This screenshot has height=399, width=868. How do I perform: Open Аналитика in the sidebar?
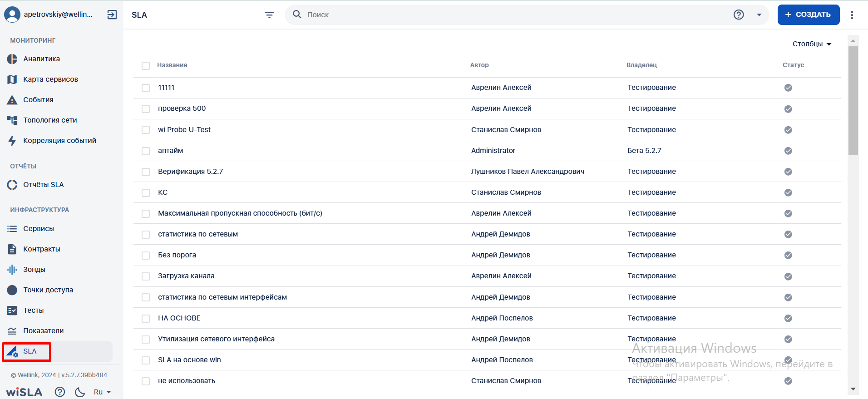click(x=42, y=59)
